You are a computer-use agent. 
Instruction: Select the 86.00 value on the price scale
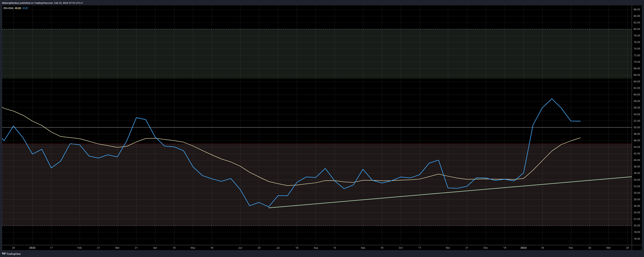coord(637,10)
